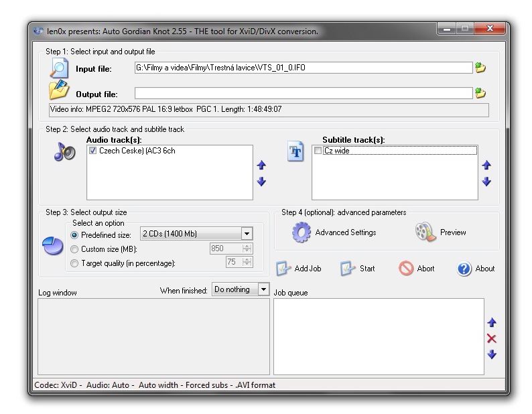Click the Start button label

(367, 269)
